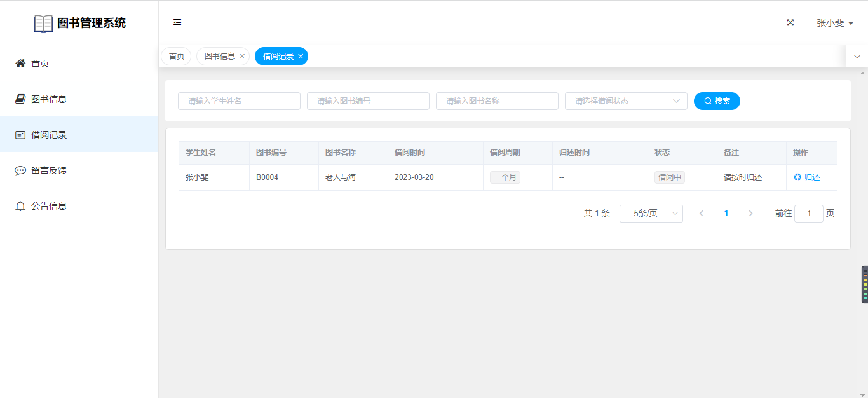
Task: Click the 请输入学生姓名 input field
Action: tap(239, 101)
